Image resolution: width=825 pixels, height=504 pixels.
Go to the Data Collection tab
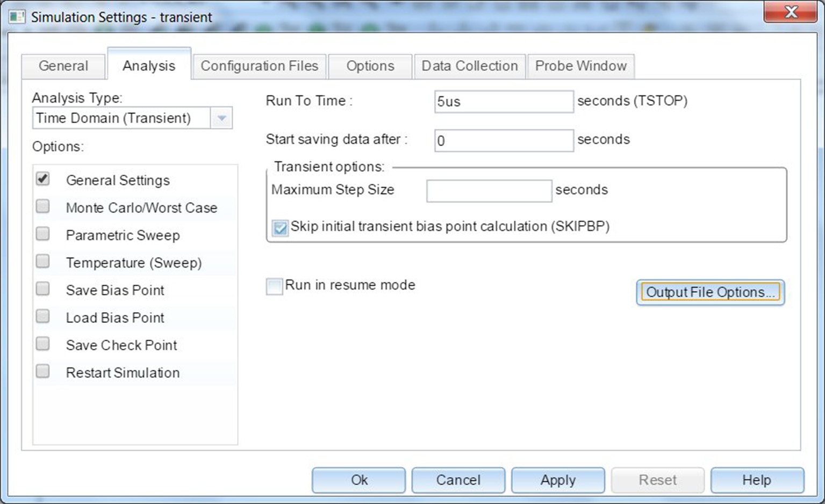469,66
